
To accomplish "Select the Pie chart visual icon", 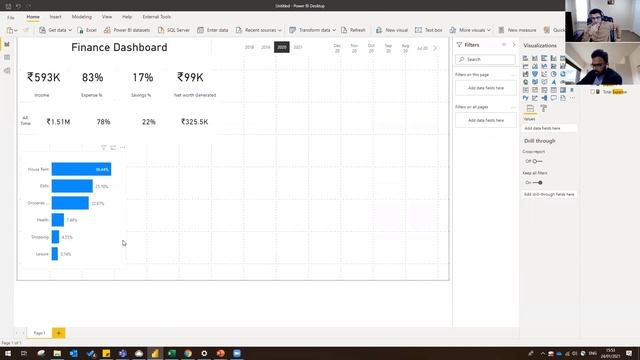I will (553, 74).
